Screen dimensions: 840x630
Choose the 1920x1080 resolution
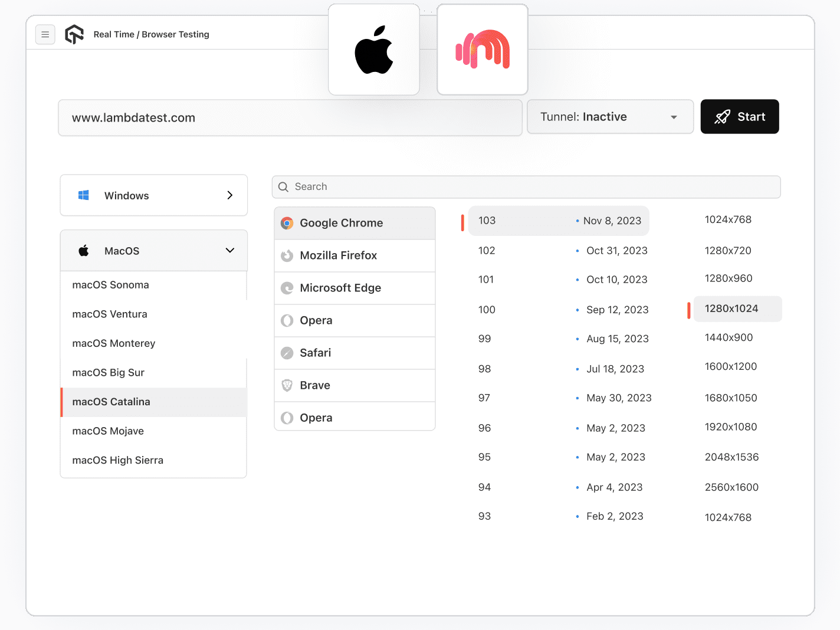tap(731, 427)
